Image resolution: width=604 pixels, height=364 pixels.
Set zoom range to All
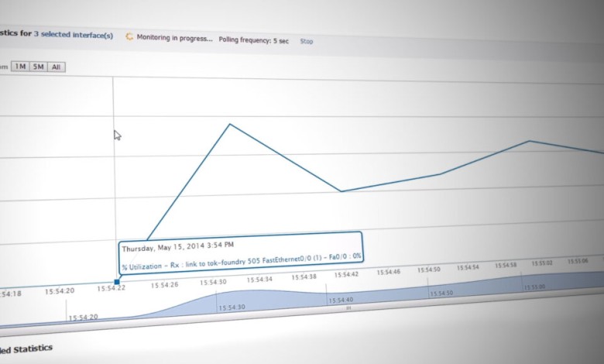coord(57,67)
